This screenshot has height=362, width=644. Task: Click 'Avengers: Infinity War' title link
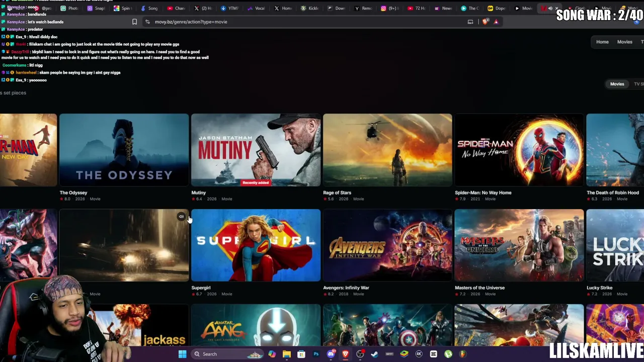[x=346, y=288]
